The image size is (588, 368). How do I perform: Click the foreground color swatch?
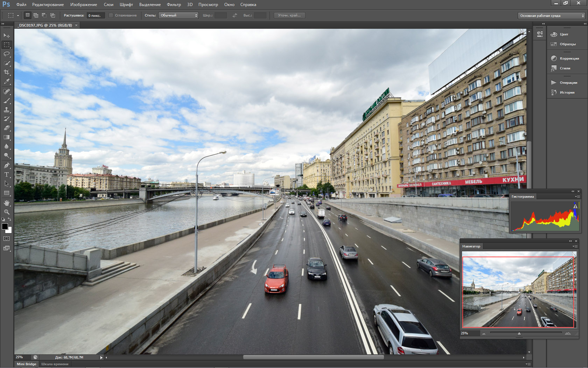(5, 226)
